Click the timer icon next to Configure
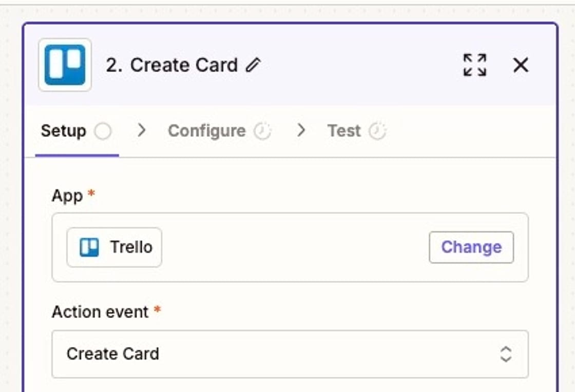The image size is (575, 392). (263, 130)
